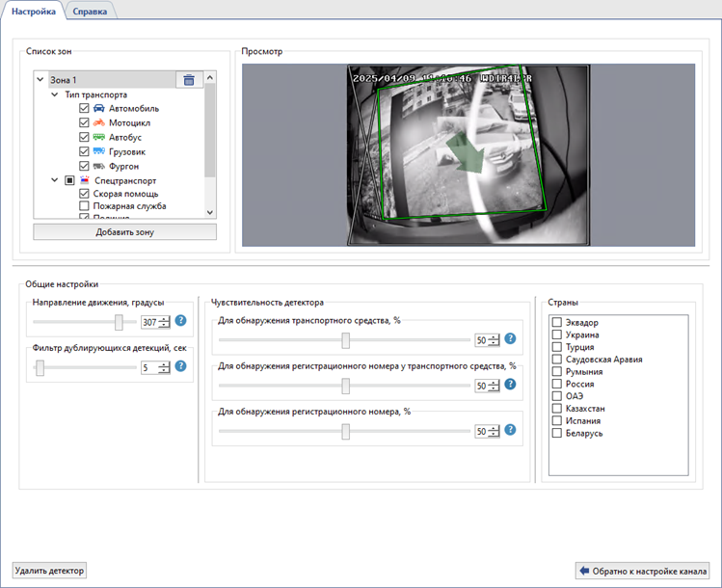Click the blue car icon beside Автомобиль
The width and height of the screenshot is (722, 588).
98,109
